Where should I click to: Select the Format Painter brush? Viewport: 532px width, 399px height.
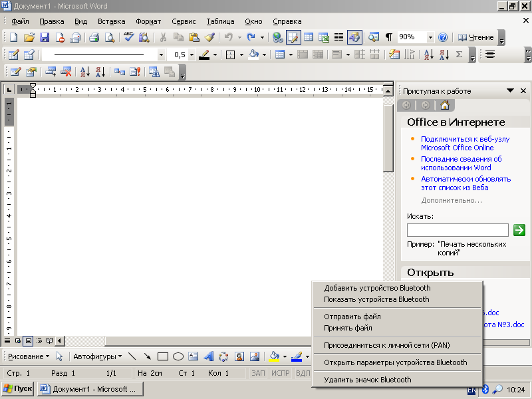(x=209, y=37)
